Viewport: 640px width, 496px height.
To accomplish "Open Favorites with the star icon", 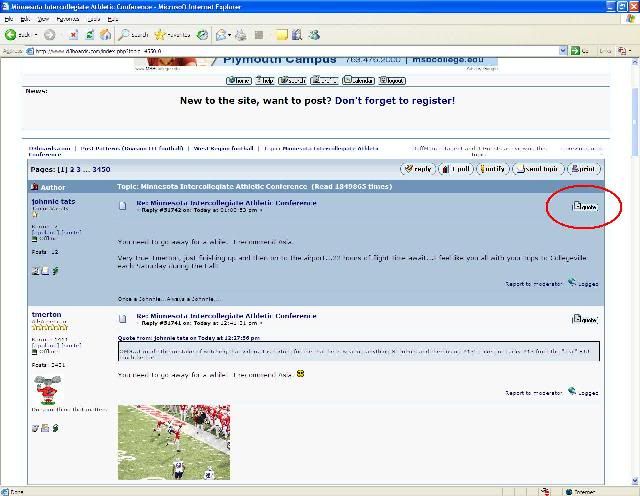I will pos(172,35).
